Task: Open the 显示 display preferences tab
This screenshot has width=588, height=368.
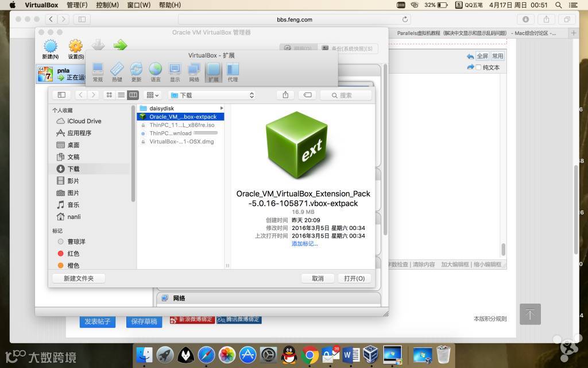Action: click(175, 72)
